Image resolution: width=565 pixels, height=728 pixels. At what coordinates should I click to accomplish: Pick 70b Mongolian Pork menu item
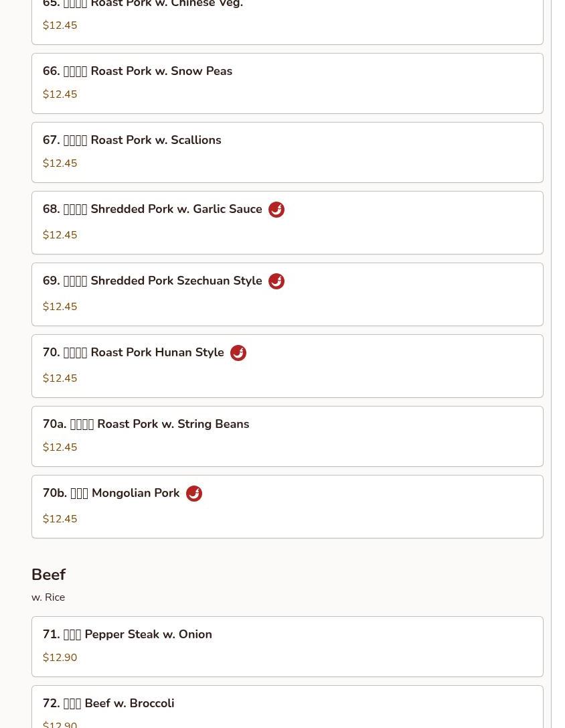[287, 506]
